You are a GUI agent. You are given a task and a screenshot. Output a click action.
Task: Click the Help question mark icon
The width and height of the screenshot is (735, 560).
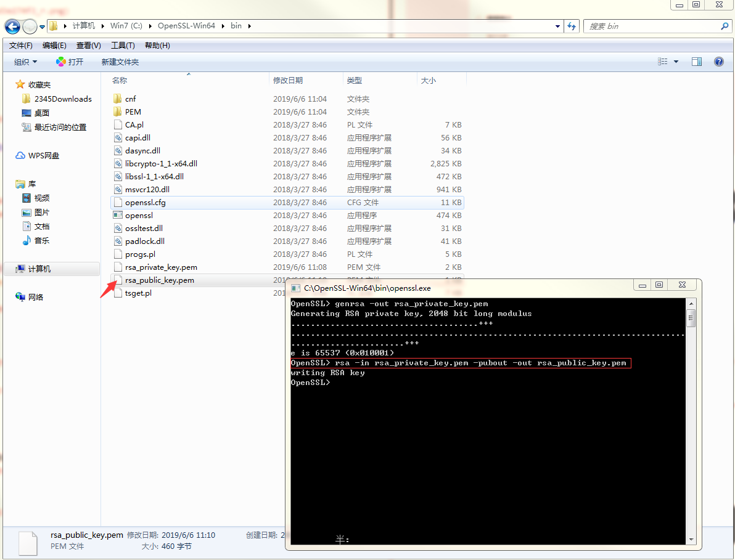(x=718, y=62)
